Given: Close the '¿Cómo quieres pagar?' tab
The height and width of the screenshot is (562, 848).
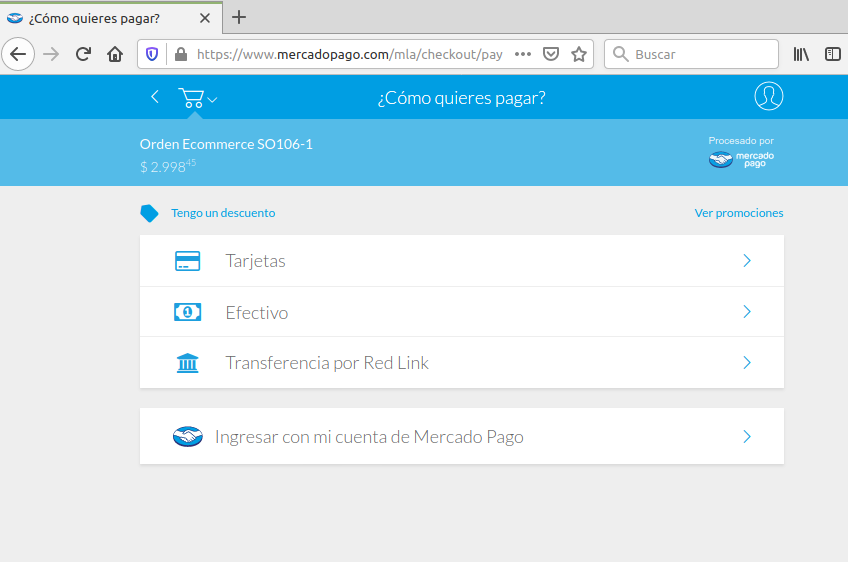Looking at the screenshot, I should tap(204, 18).
